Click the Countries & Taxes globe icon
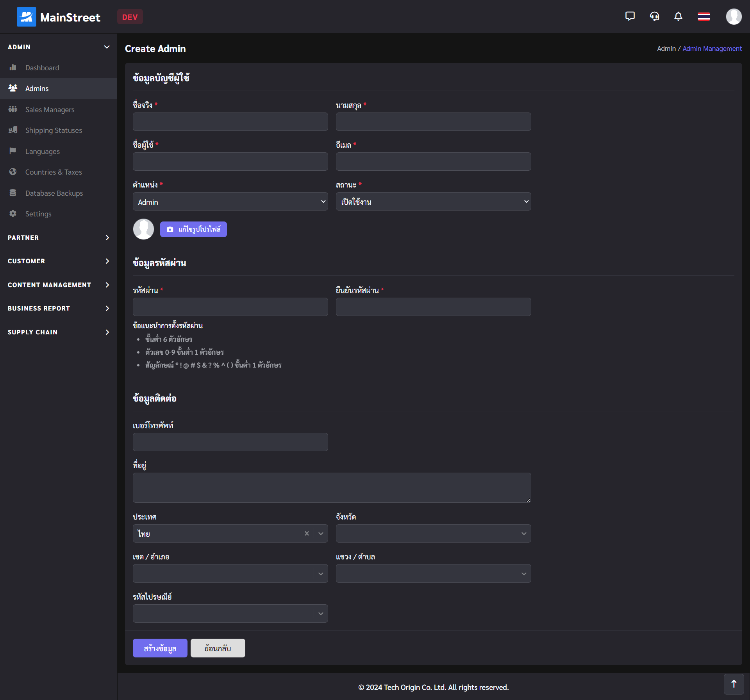 13,172
